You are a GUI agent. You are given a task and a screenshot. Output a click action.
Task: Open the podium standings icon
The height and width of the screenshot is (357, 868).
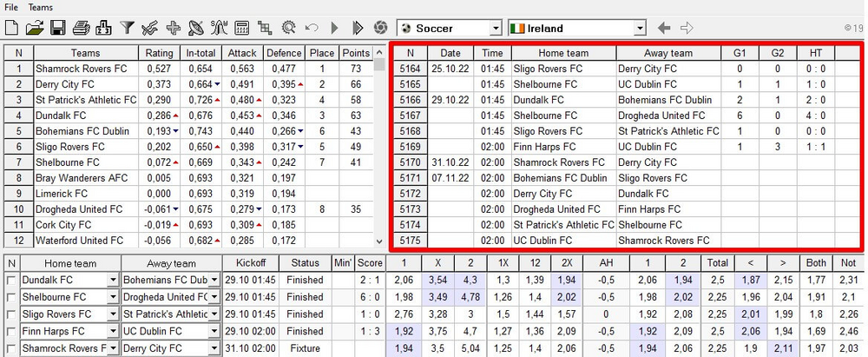(x=103, y=29)
